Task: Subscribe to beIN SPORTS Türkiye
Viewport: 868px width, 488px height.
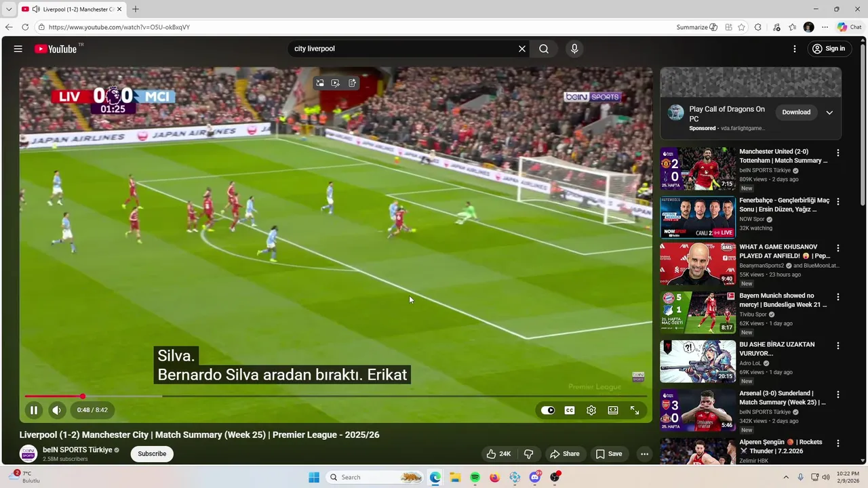Action: tap(152, 454)
